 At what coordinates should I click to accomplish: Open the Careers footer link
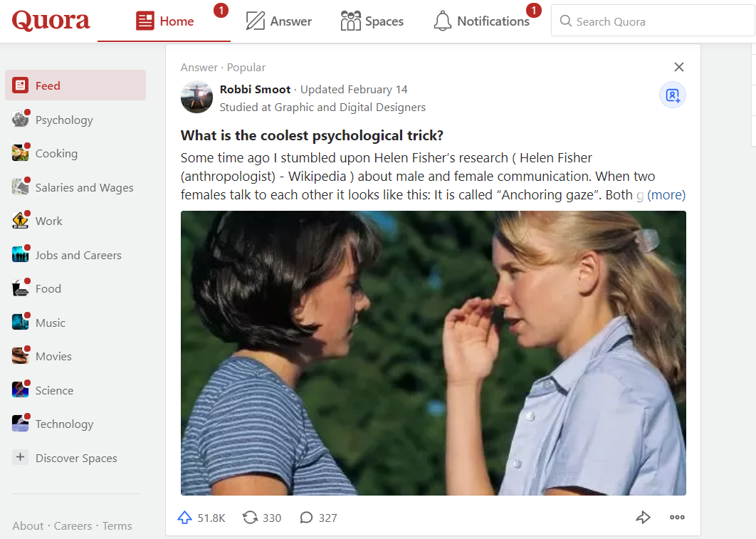point(73,526)
